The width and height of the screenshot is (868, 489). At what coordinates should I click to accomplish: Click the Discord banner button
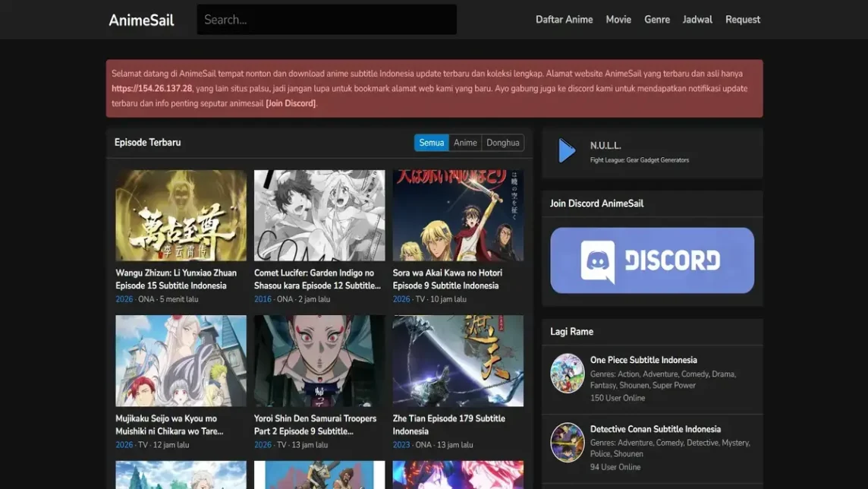click(x=652, y=260)
